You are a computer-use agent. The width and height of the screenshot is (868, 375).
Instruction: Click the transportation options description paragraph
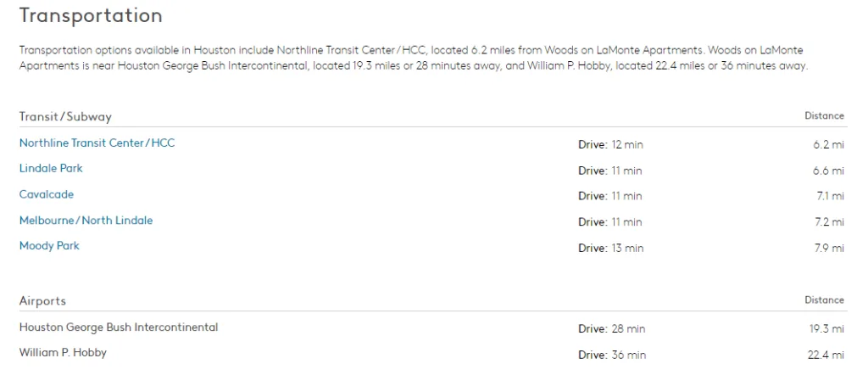click(413, 59)
